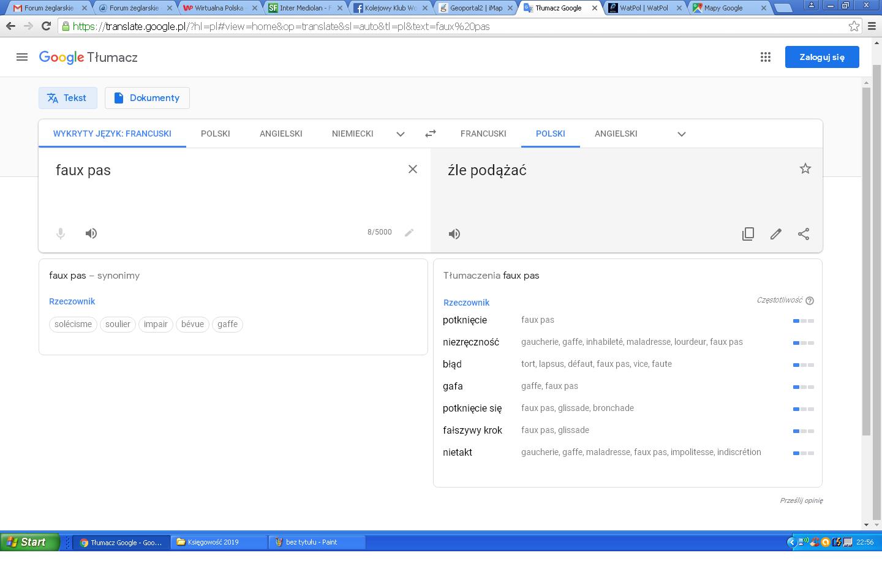Go back in browser
This screenshot has height=588, width=882.
[10, 26]
